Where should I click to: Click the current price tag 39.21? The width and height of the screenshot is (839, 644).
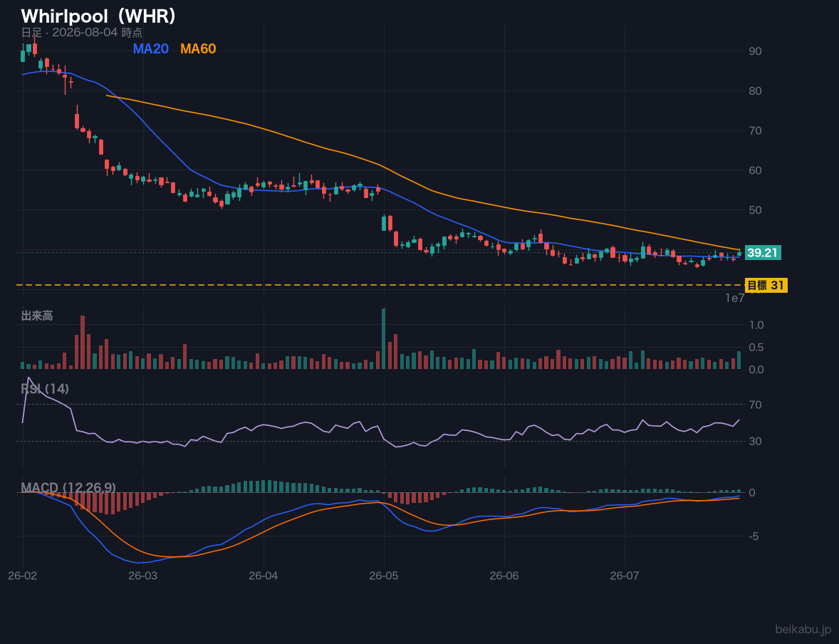pos(763,253)
